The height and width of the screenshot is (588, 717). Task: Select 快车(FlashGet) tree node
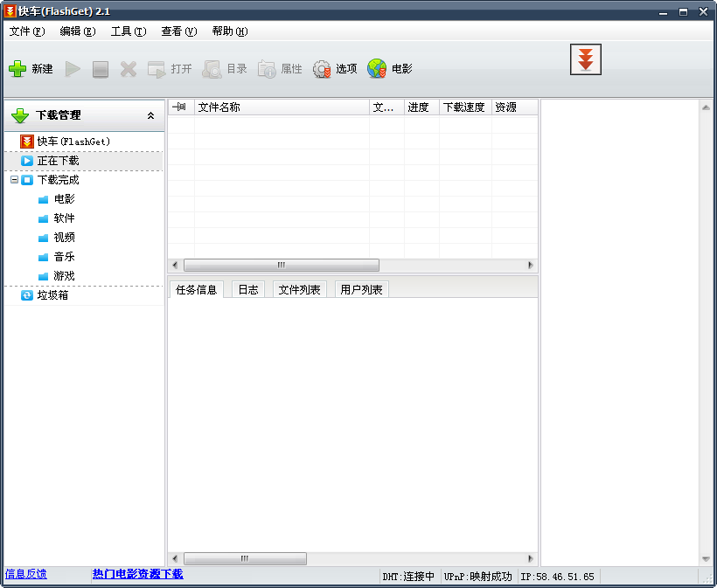[65, 142]
